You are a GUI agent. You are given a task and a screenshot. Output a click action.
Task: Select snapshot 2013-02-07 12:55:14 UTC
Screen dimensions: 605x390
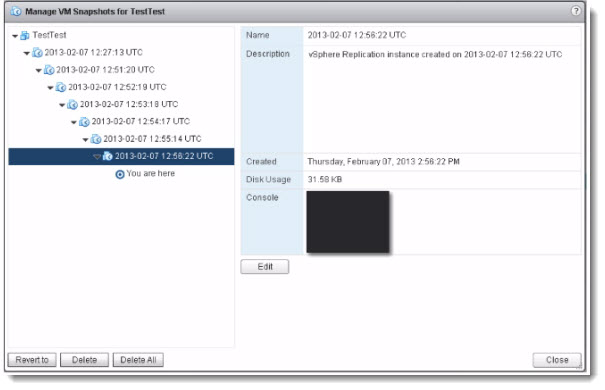pos(152,139)
